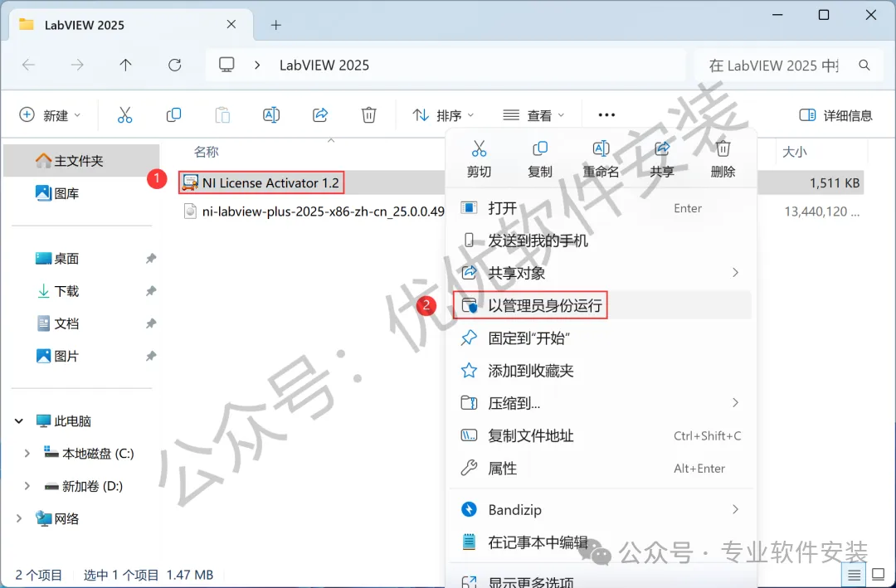Viewport: 896px width, 588px height.
Task: Click 删除 in the context menu
Action: pos(723,159)
